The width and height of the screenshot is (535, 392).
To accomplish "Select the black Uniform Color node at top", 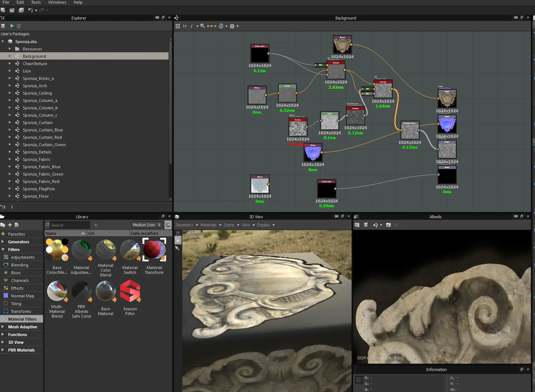I will (260, 54).
